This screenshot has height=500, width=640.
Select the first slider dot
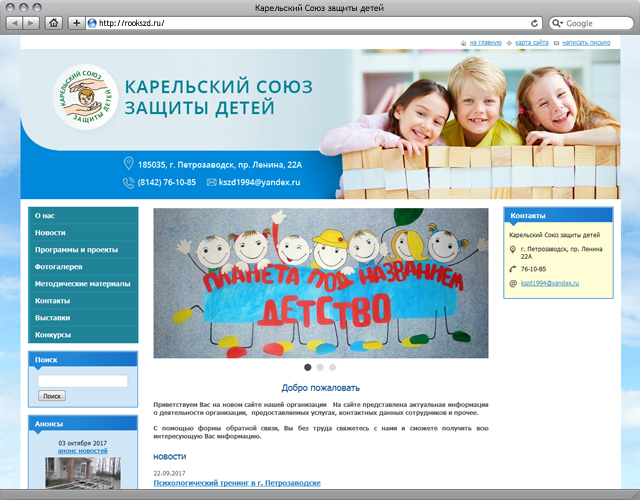click(308, 367)
